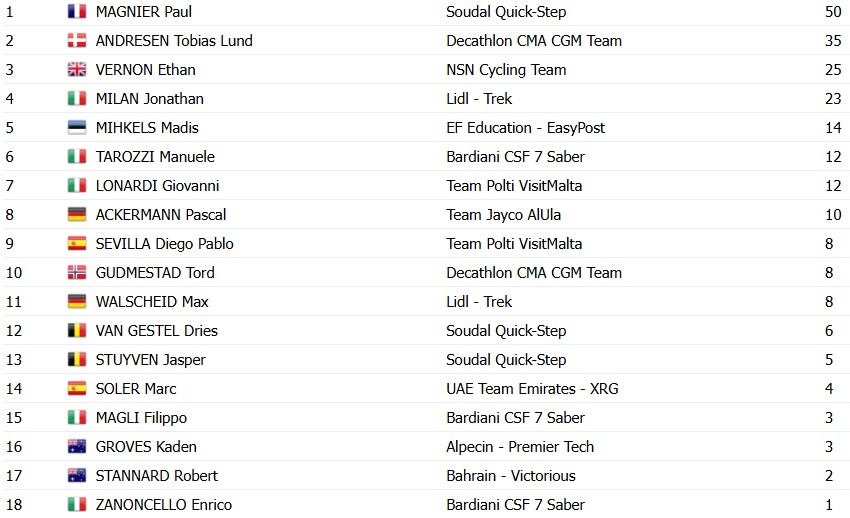The height and width of the screenshot is (518, 850).
Task: Open the NSN Cycling Team page
Action: pyautogui.click(x=506, y=70)
